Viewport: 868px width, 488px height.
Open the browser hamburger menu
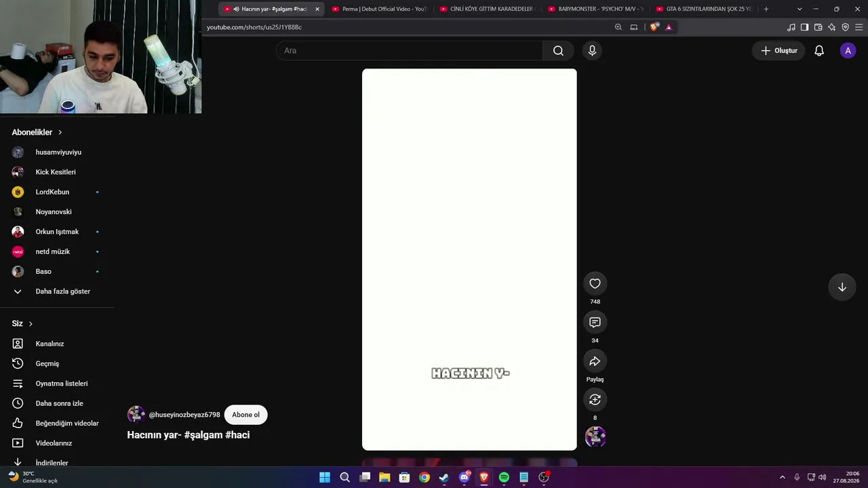(859, 27)
